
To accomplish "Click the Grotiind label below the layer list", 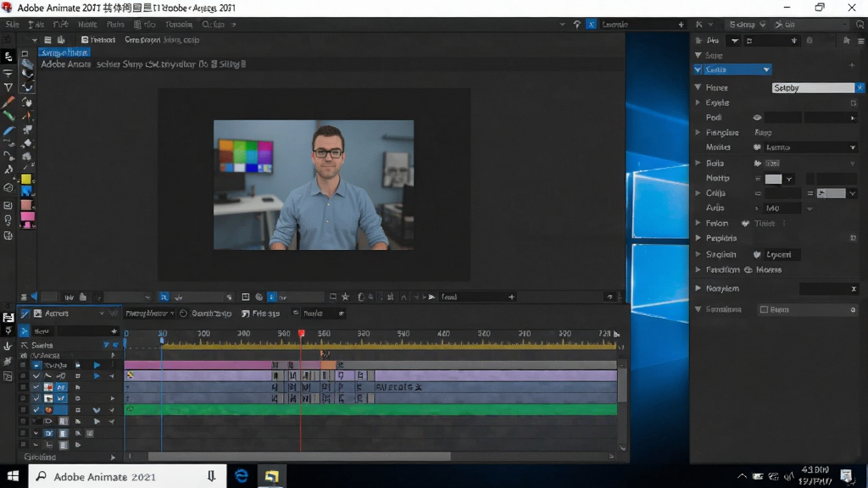I will point(40,457).
